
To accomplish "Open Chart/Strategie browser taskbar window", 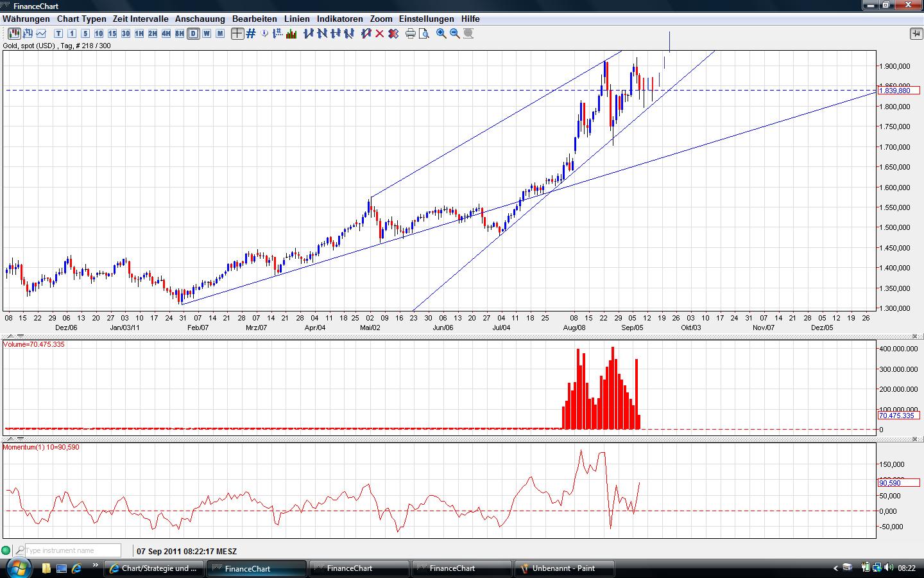I will tap(155, 568).
